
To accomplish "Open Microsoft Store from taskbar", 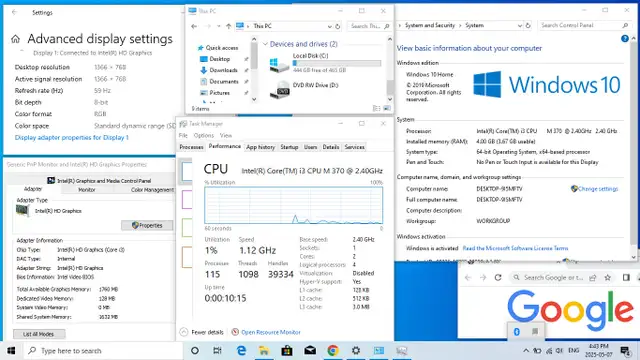I will tap(287, 351).
